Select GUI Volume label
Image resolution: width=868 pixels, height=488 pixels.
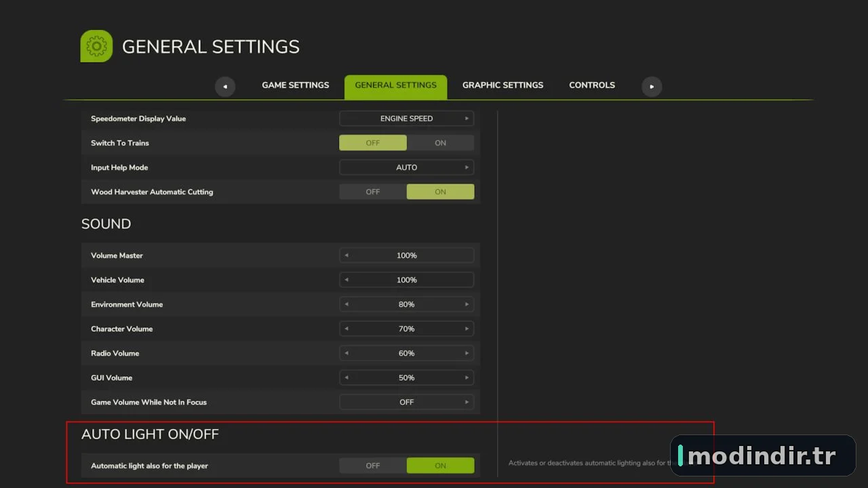pos(112,378)
